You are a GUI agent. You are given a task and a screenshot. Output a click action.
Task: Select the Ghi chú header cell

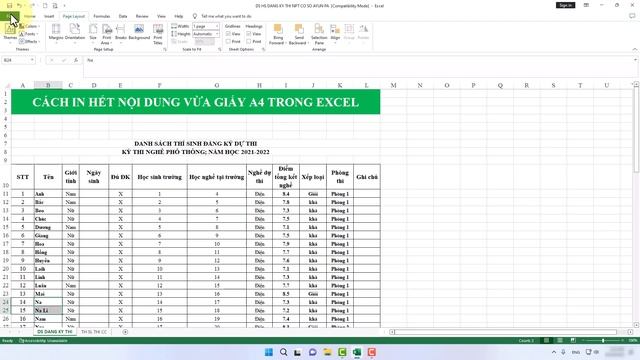point(367,177)
